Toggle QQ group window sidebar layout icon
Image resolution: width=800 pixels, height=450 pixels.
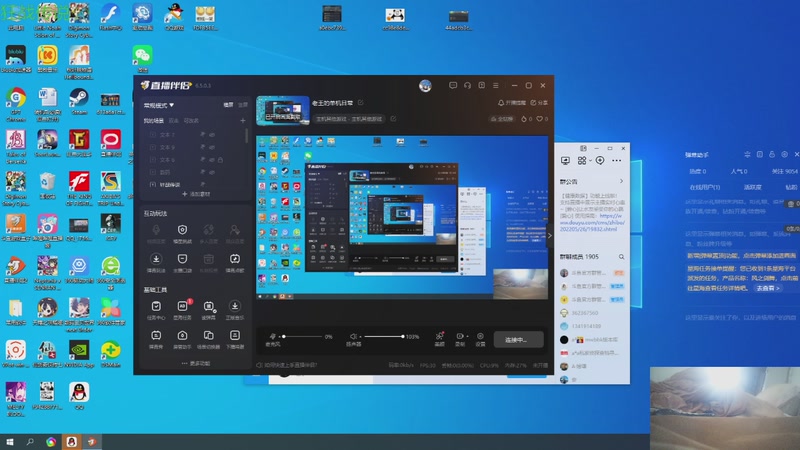click(x=583, y=148)
